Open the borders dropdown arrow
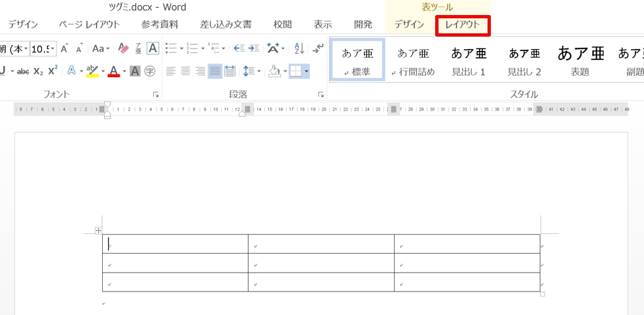The image size is (644, 315). (x=306, y=71)
